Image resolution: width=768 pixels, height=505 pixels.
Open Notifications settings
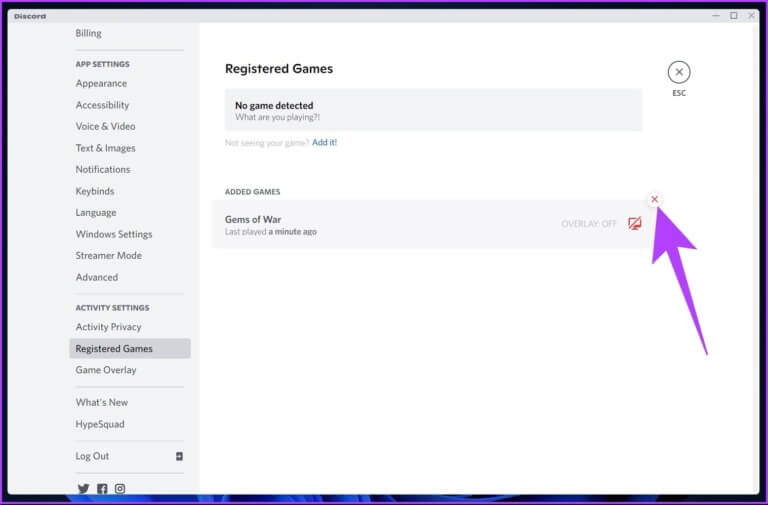click(x=103, y=169)
